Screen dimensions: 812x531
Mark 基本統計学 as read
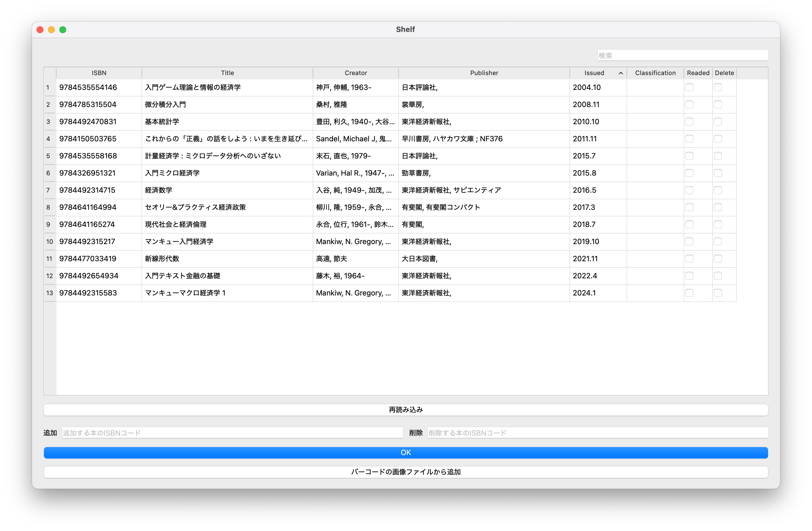[690, 122]
